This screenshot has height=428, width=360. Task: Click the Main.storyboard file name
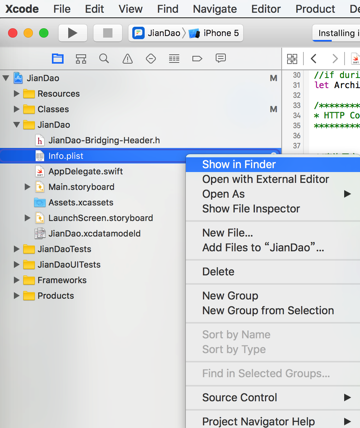[81, 187]
